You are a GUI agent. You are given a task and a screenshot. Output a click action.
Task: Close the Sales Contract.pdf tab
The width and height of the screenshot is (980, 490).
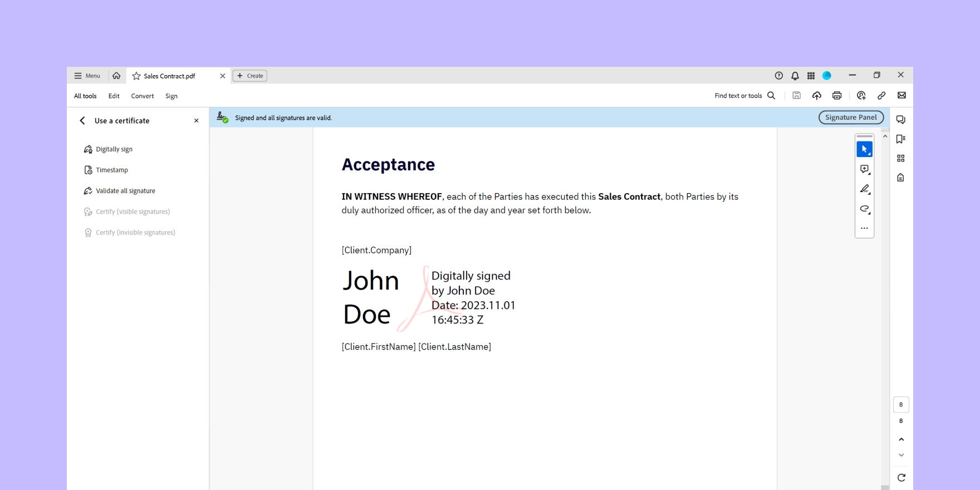(223, 76)
